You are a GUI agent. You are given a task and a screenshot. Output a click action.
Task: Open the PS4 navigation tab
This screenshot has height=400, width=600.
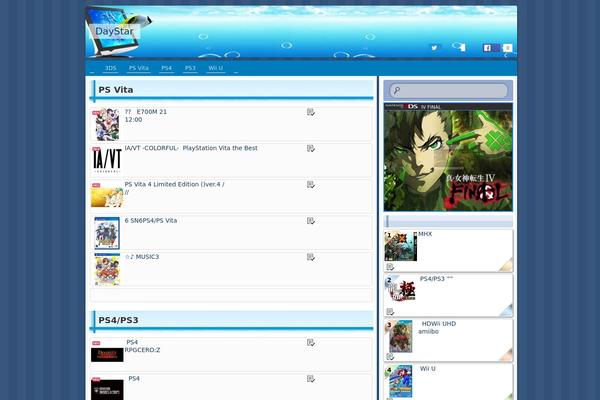[166, 68]
